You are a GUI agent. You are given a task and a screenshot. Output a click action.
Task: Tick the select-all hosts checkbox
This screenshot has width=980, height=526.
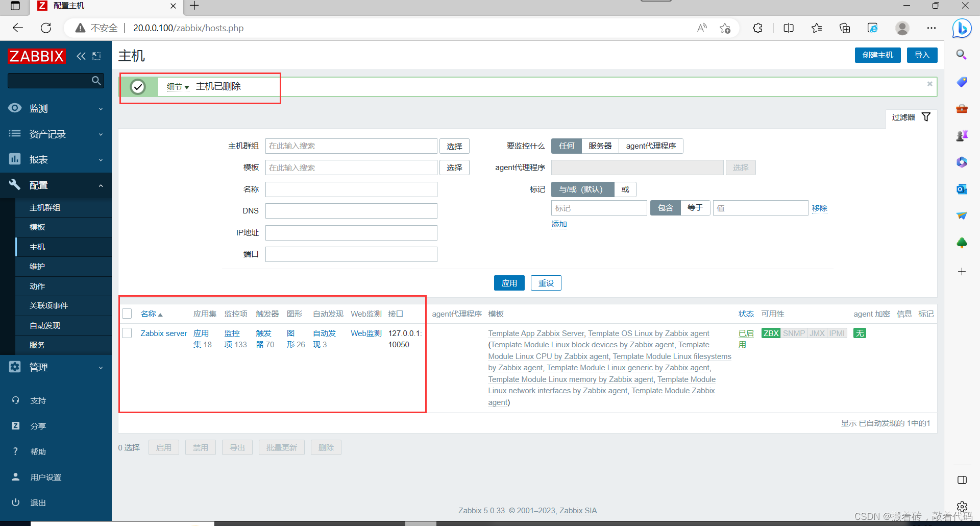127,314
